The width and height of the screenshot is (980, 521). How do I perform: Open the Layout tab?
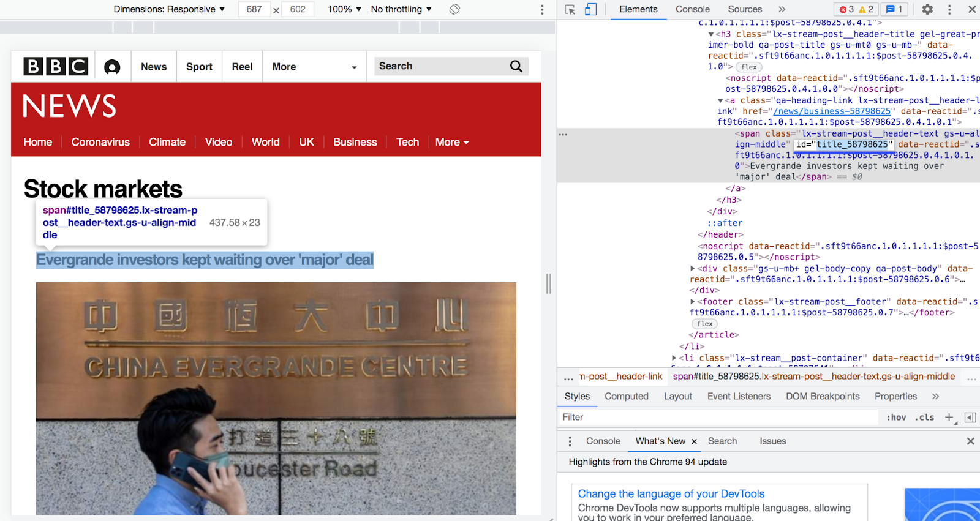[x=678, y=396]
